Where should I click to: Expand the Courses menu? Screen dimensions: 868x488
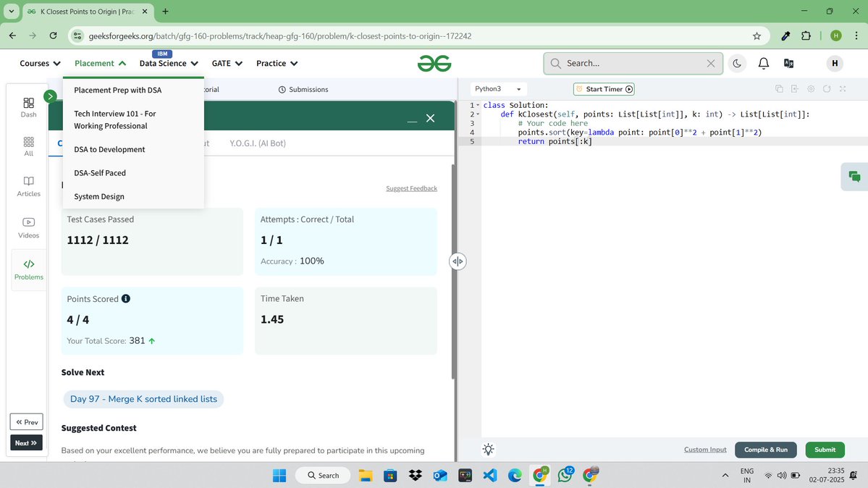40,63
